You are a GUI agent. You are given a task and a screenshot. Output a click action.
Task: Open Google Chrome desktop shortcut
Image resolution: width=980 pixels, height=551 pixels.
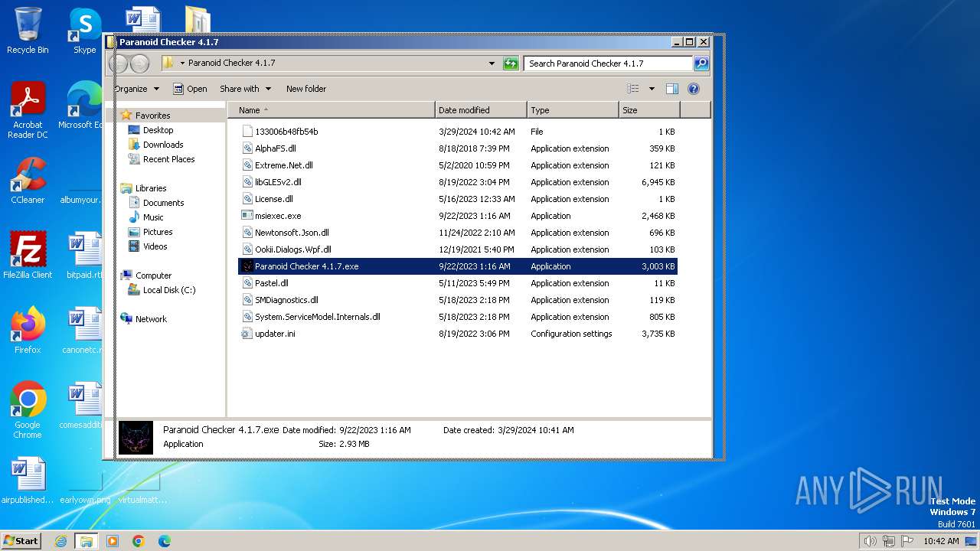pyautogui.click(x=28, y=409)
